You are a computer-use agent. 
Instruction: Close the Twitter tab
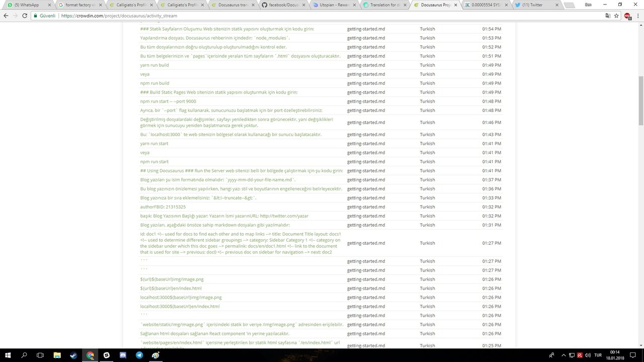click(557, 5)
